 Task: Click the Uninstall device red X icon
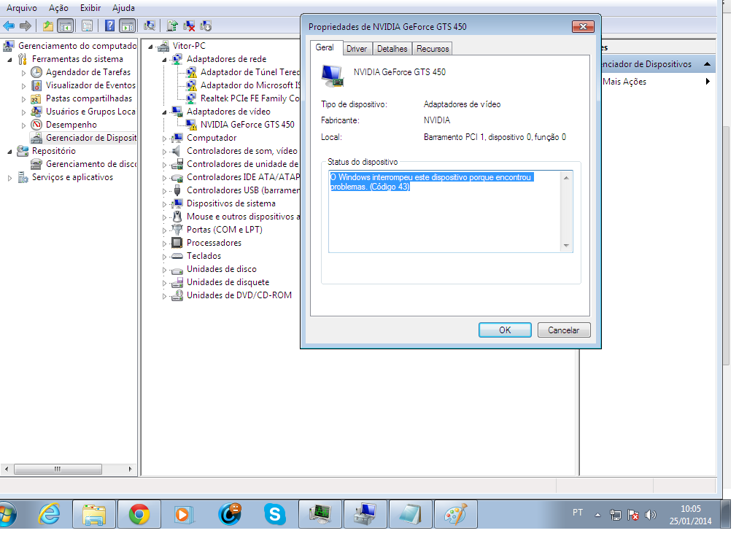(189, 26)
